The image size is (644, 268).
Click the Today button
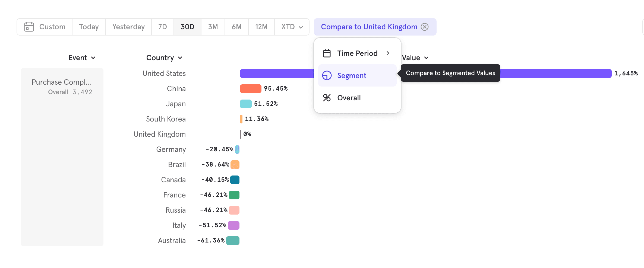(x=89, y=27)
